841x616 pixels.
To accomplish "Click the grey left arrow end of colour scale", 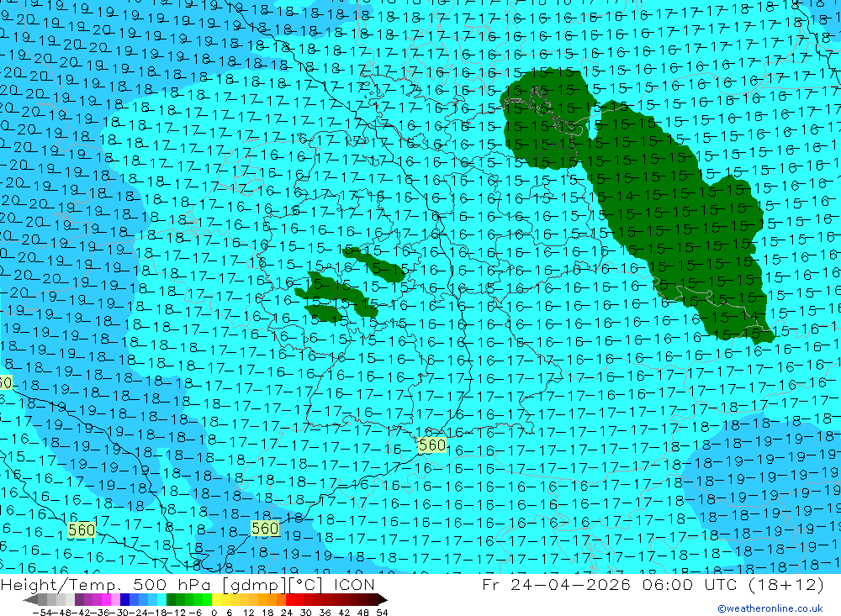I will click(x=30, y=600).
